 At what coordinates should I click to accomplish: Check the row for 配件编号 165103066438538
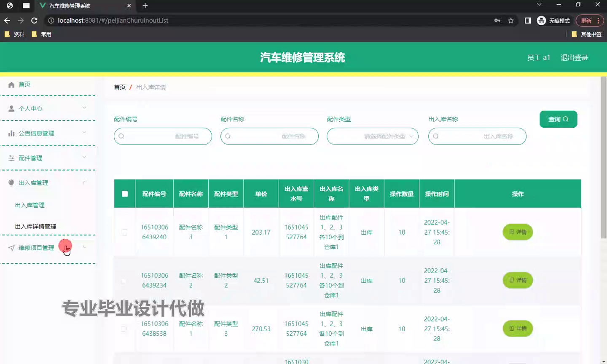124,329
